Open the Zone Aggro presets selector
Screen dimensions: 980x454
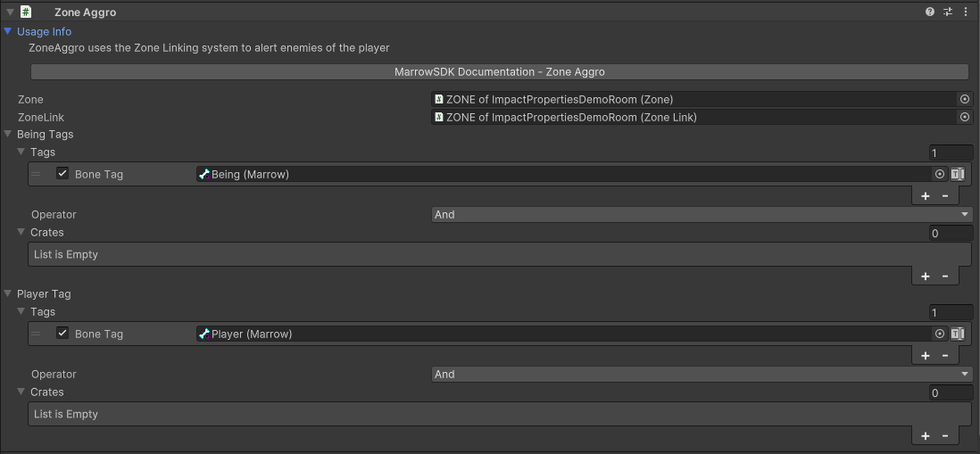(x=948, y=12)
